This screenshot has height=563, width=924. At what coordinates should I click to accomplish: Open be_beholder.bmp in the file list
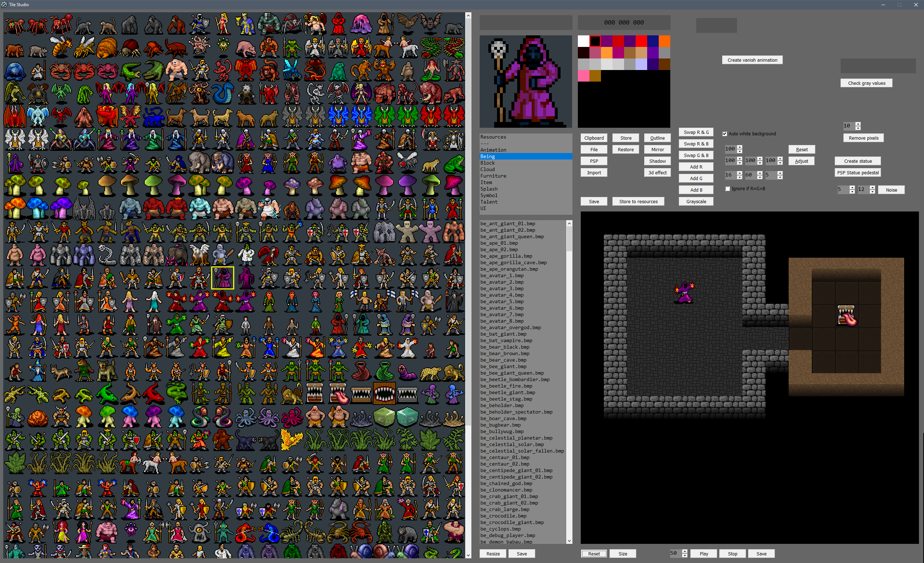502,406
